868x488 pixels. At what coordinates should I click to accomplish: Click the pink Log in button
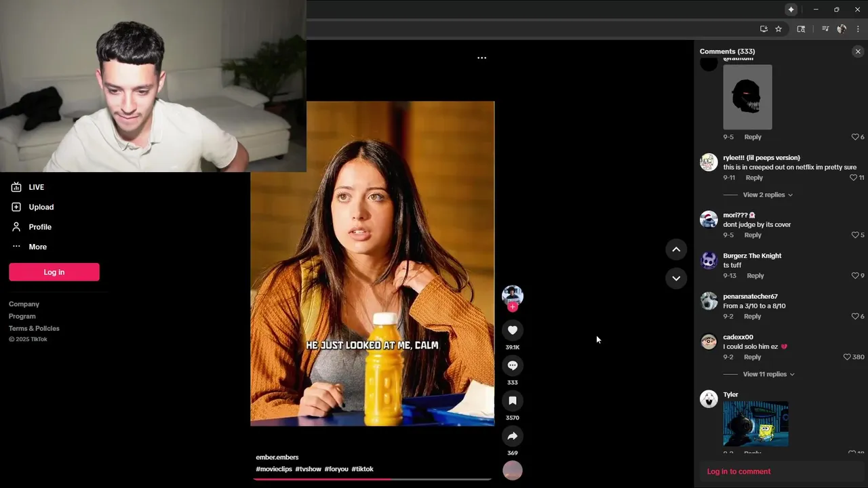tap(54, 272)
